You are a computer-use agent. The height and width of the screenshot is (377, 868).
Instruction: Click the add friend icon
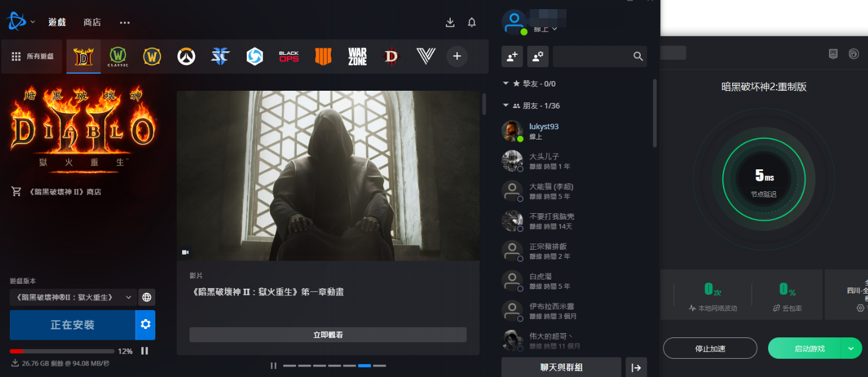[x=512, y=56]
